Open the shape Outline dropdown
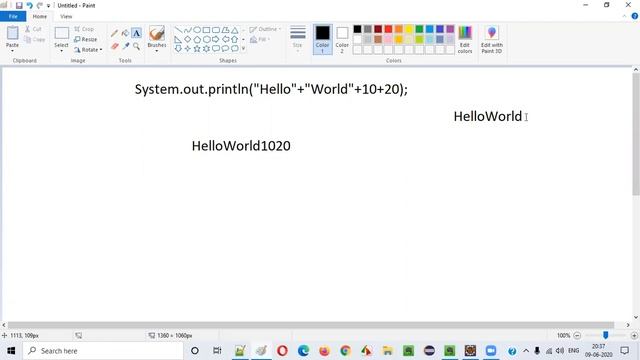640x360 pixels. pos(265,29)
